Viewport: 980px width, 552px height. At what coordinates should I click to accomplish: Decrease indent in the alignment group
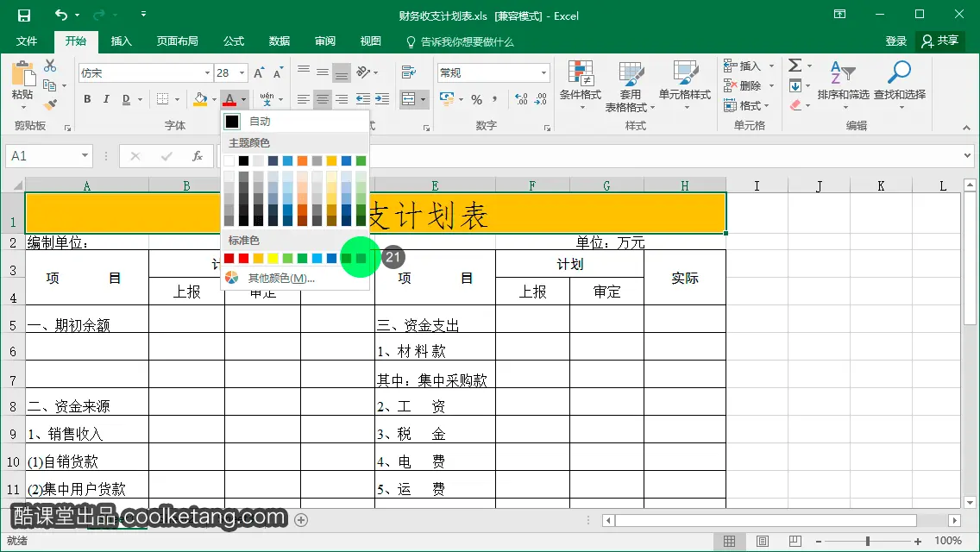362,99
